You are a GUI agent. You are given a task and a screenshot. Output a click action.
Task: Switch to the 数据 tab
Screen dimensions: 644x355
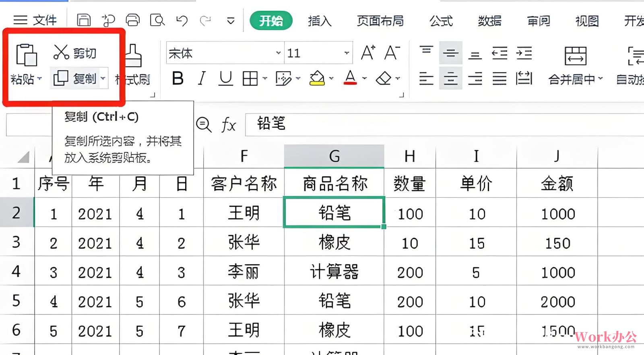click(489, 21)
